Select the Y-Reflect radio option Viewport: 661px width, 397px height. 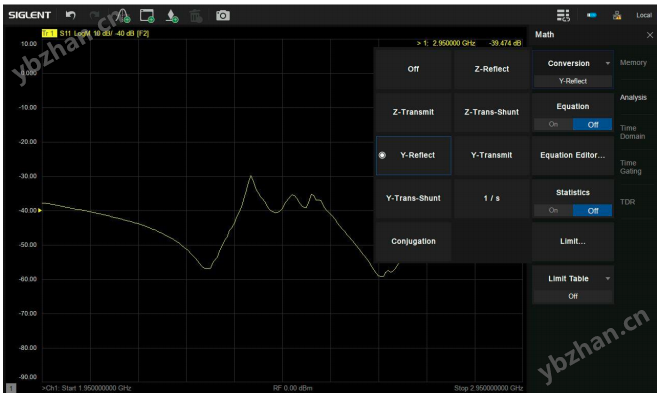click(413, 155)
